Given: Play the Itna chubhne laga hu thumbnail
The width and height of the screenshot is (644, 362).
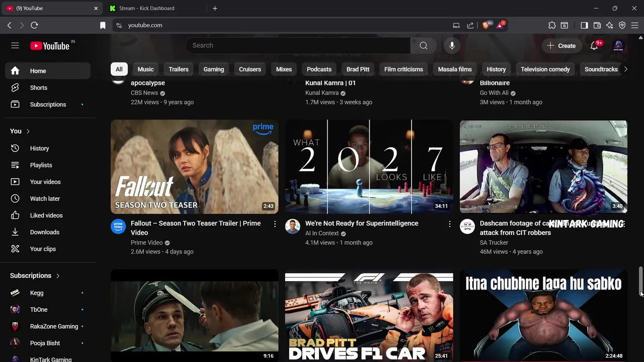Looking at the screenshot, I should pyautogui.click(x=543, y=316).
